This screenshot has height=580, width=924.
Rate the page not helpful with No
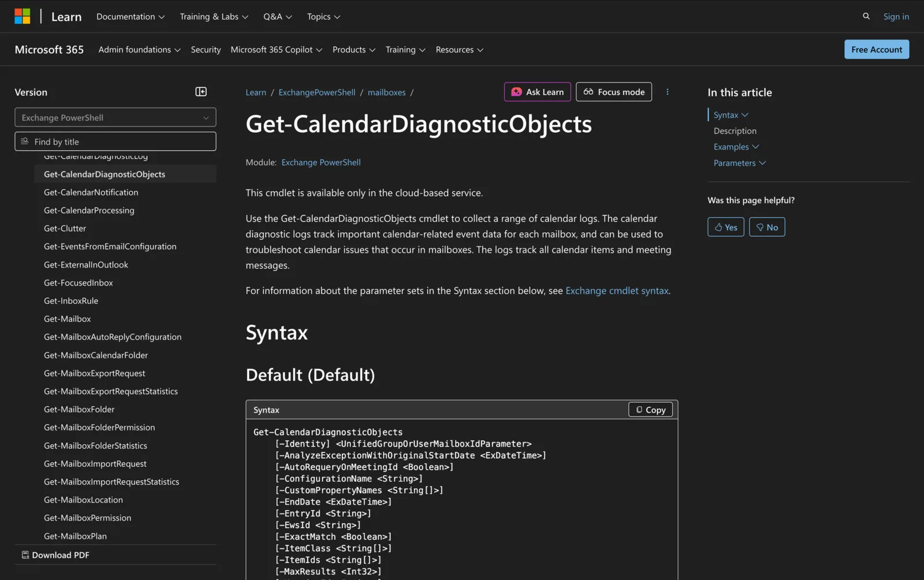[x=766, y=227]
